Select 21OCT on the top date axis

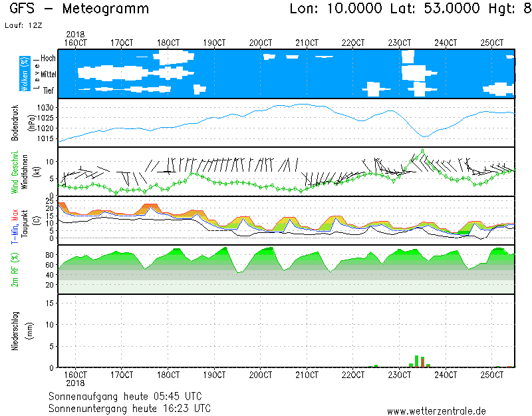pyautogui.click(x=307, y=43)
